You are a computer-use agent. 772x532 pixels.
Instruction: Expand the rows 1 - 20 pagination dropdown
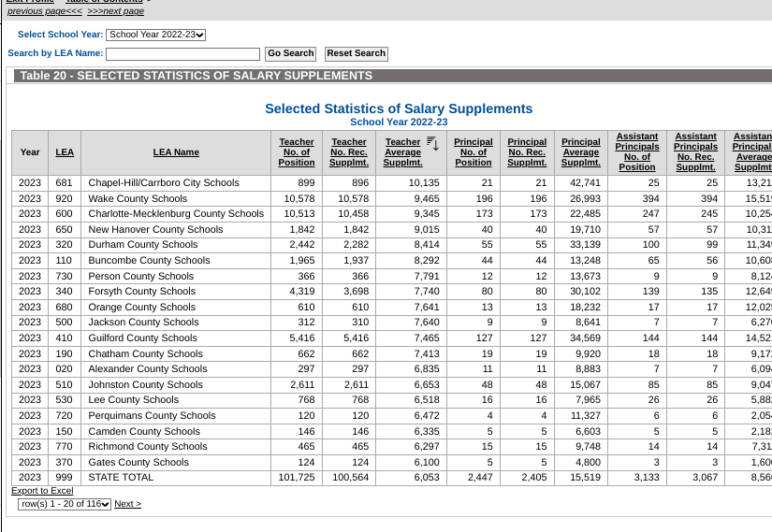[x=65, y=504]
